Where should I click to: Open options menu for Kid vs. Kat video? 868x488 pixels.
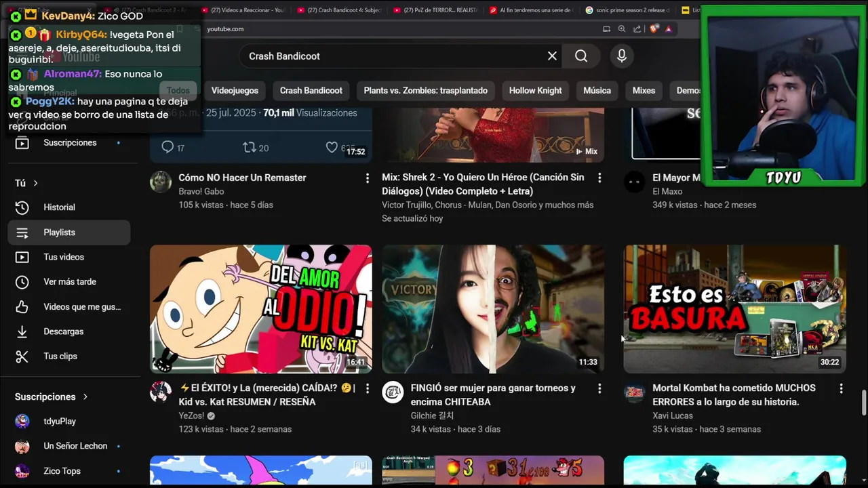pos(368,389)
